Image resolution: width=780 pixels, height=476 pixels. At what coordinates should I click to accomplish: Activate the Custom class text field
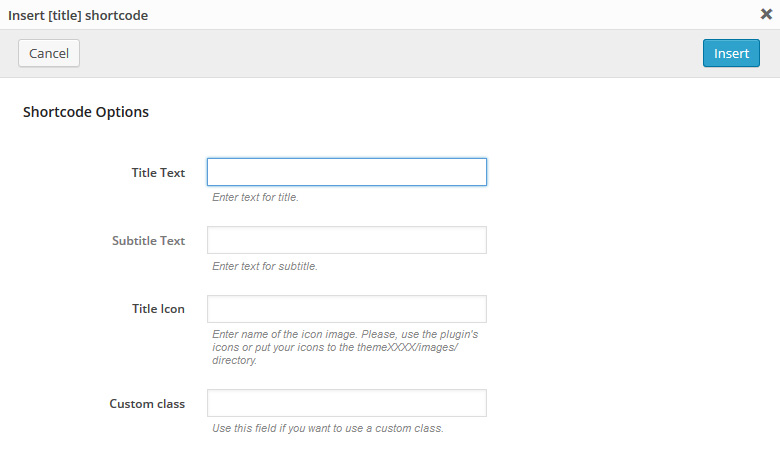point(346,403)
